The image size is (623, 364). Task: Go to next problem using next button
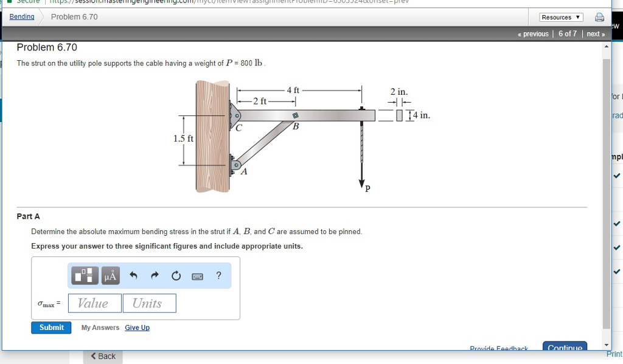click(594, 33)
